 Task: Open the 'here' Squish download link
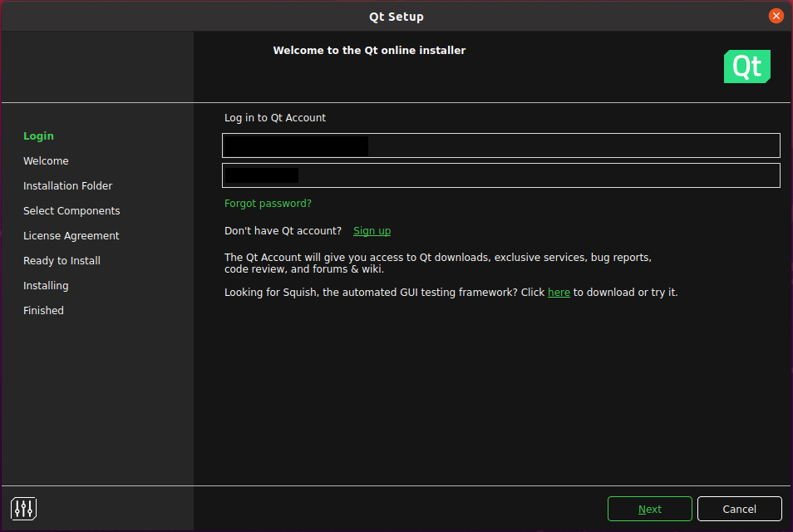559,293
